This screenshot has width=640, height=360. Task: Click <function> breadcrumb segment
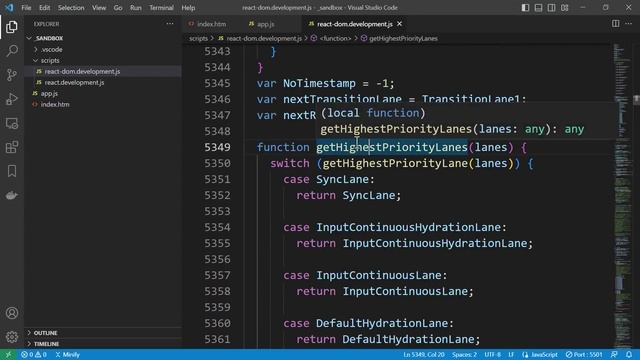coord(335,38)
